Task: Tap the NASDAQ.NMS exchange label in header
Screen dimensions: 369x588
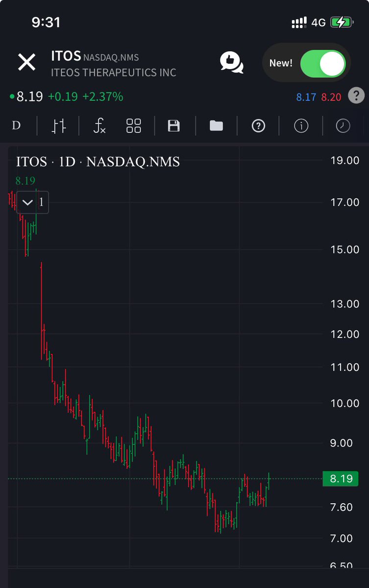Action: click(x=111, y=57)
